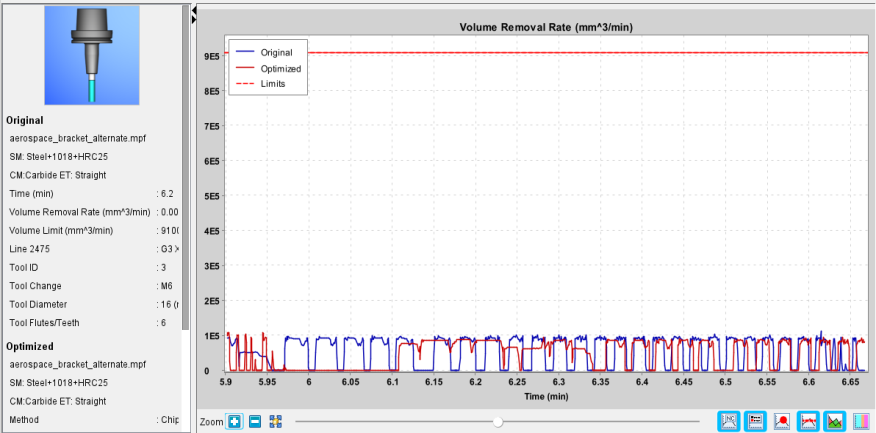This screenshot has width=876, height=433.
Task: Click the zoom slider handle
Action: tap(498, 422)
